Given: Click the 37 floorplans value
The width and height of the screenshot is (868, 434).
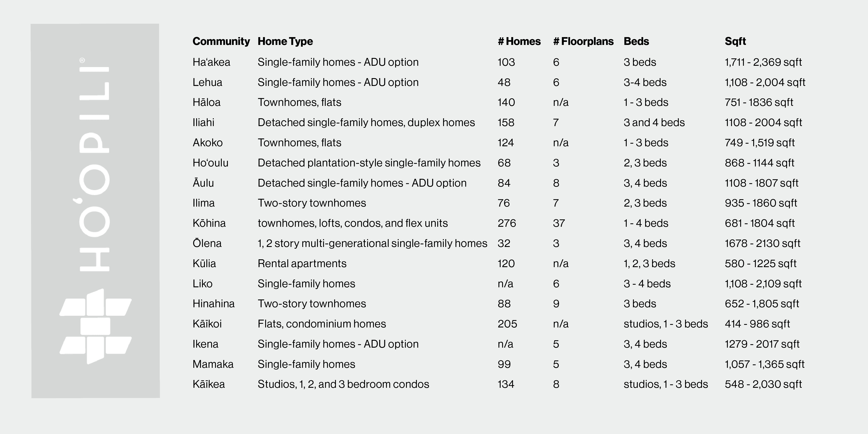Looking at the screenshot, I should point(559,224).
